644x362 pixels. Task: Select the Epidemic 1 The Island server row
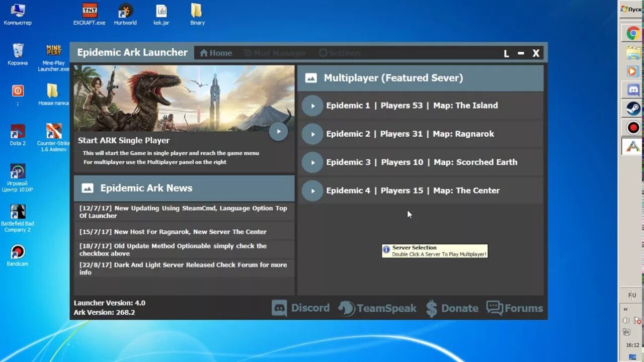[x=421, y=106]
